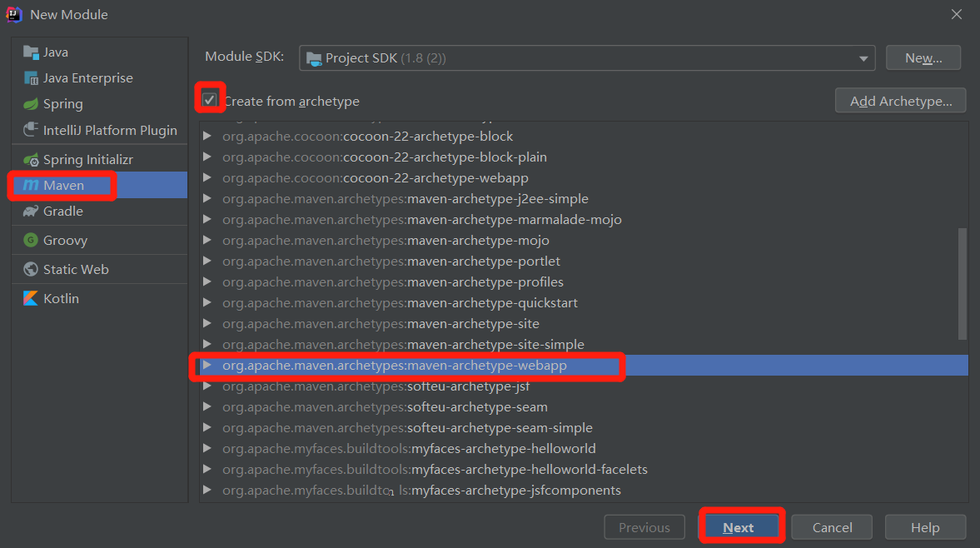Expand cocoon-22-archetype-block-plain node
The image size is (980, 548).
coord(206,157)
